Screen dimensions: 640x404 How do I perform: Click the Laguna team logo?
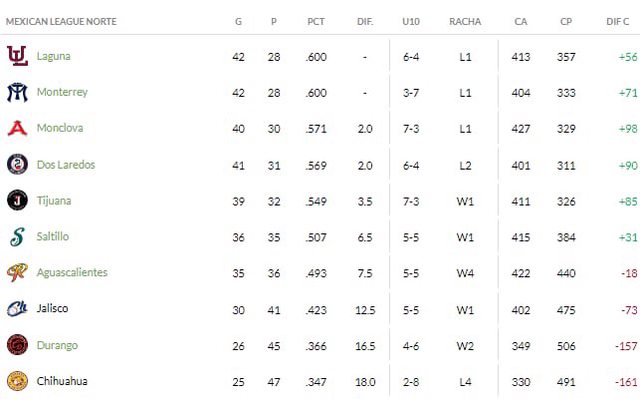(x=17, y=57)
